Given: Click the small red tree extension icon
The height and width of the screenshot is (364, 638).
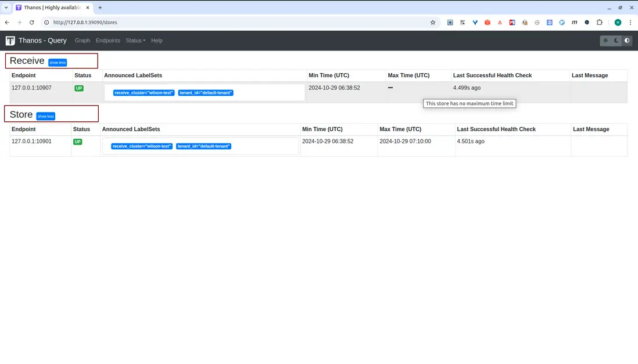Looking at the screenshot, I should [500, 23].
